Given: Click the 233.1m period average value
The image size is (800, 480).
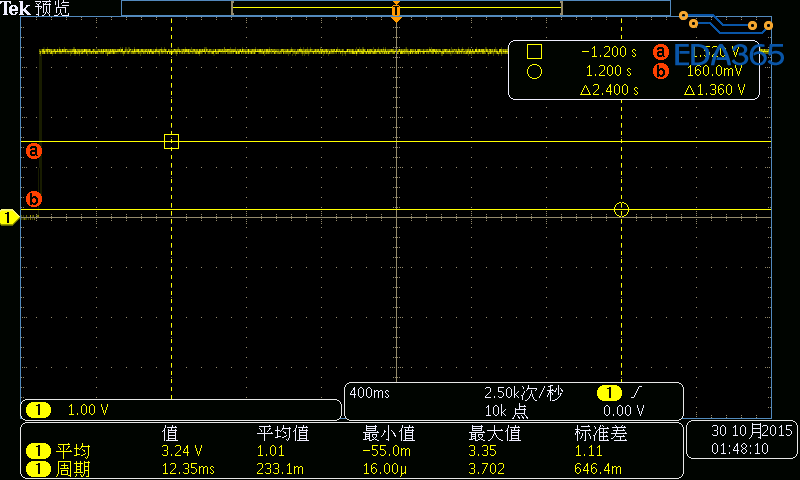Looking at the screenshot, I should 280,469.
